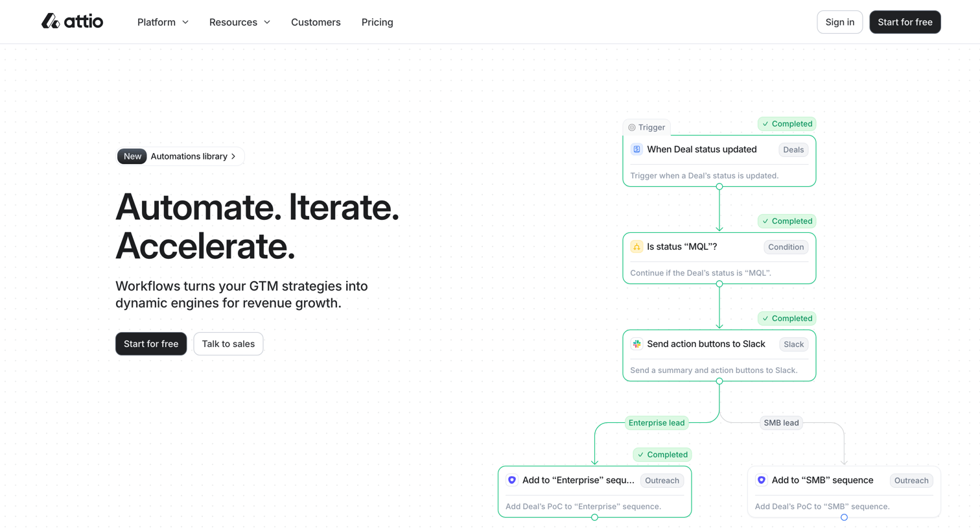This screenshot has width=980, height=528.
Task: Select the Enterprise lead branch label
Action: point(657,423)
